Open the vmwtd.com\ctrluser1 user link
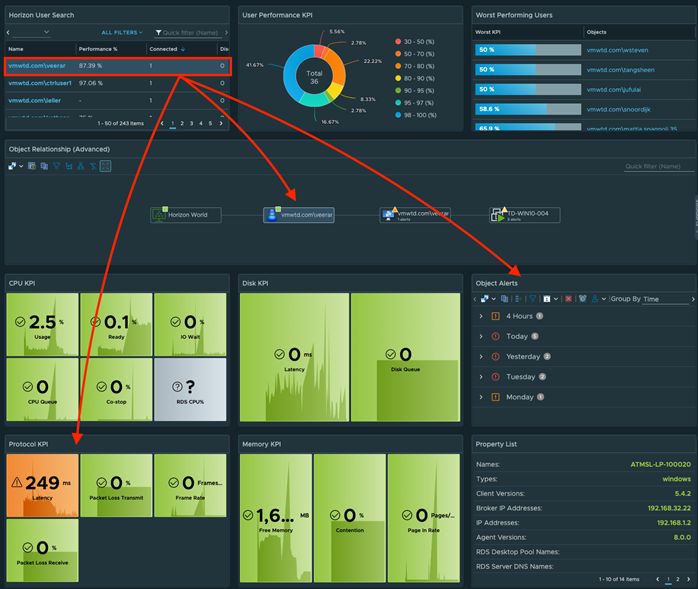698x589 pixels. coord(40,83)
